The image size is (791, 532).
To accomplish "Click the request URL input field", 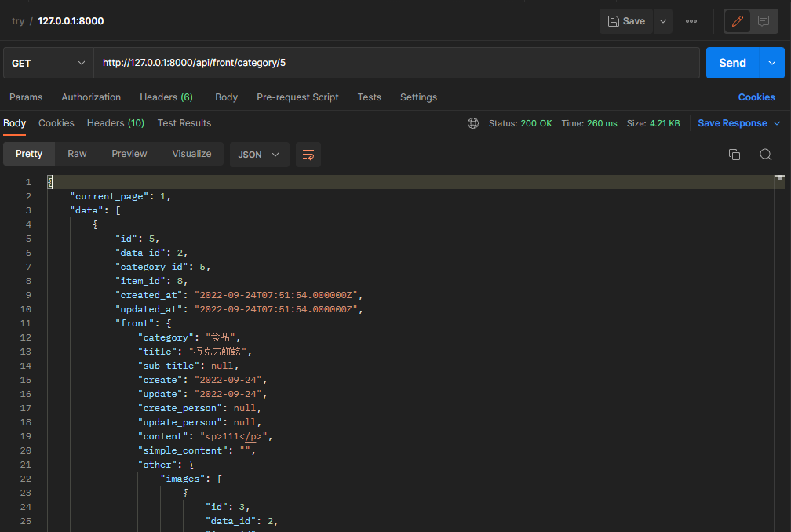I will click(x=396, y=63).
